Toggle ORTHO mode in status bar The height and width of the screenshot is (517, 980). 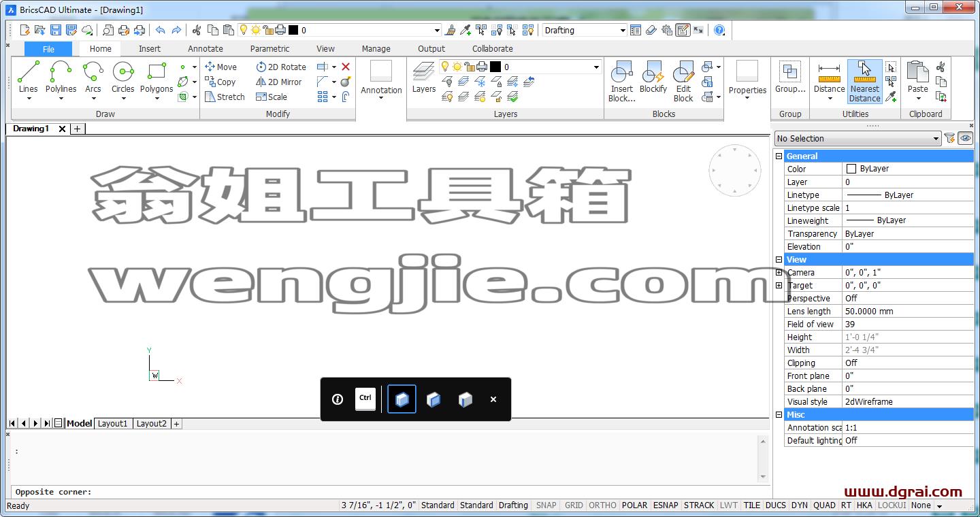coord(602,505)
